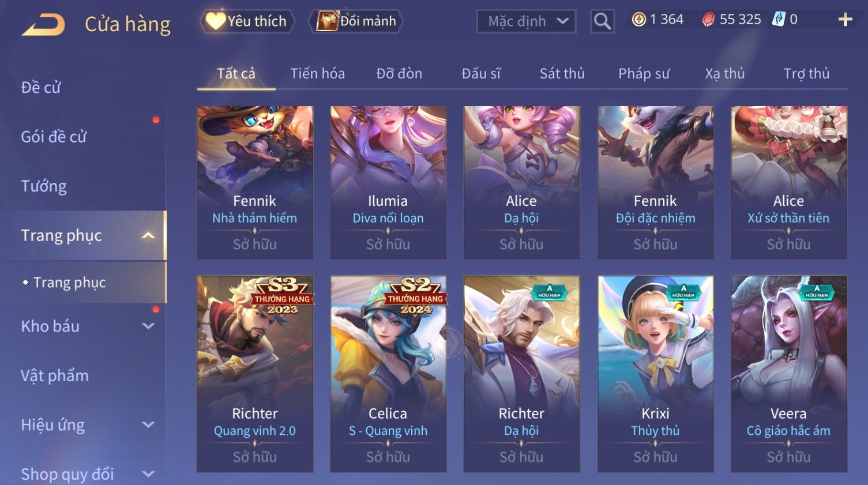Viewport: 868px width, 485px height.
Task: Click the back arrow icon
Action: click(x=43, y=24)
